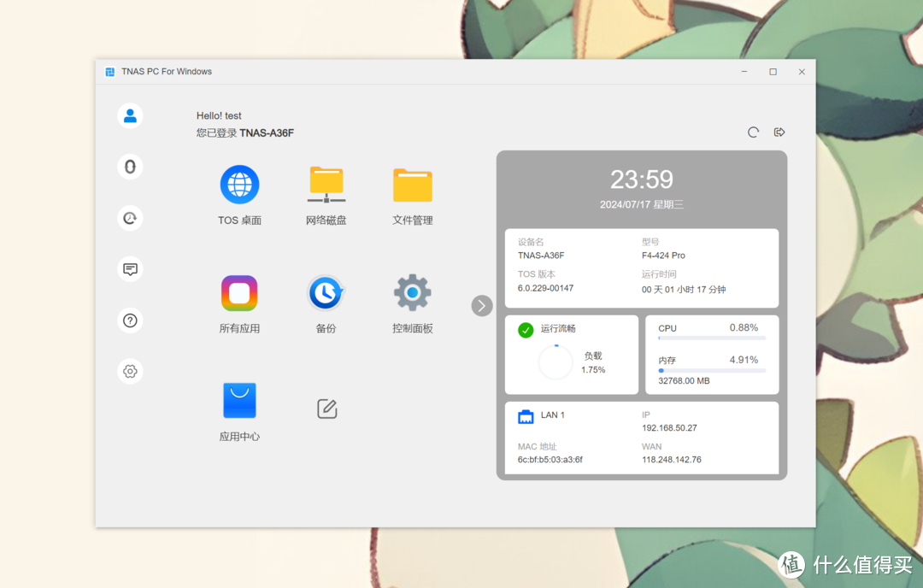Collapse info panel with arrow chevron

(482, 305)
